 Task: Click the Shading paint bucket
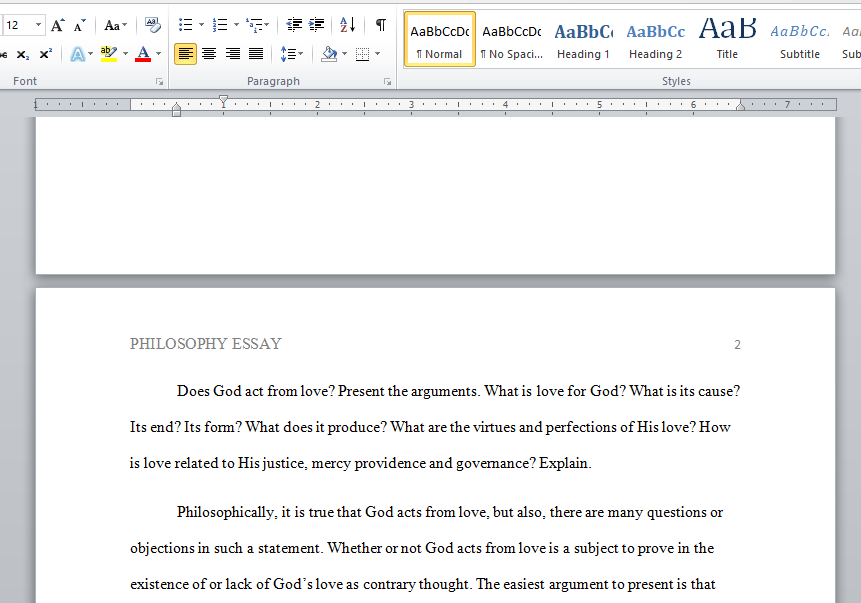329,54
